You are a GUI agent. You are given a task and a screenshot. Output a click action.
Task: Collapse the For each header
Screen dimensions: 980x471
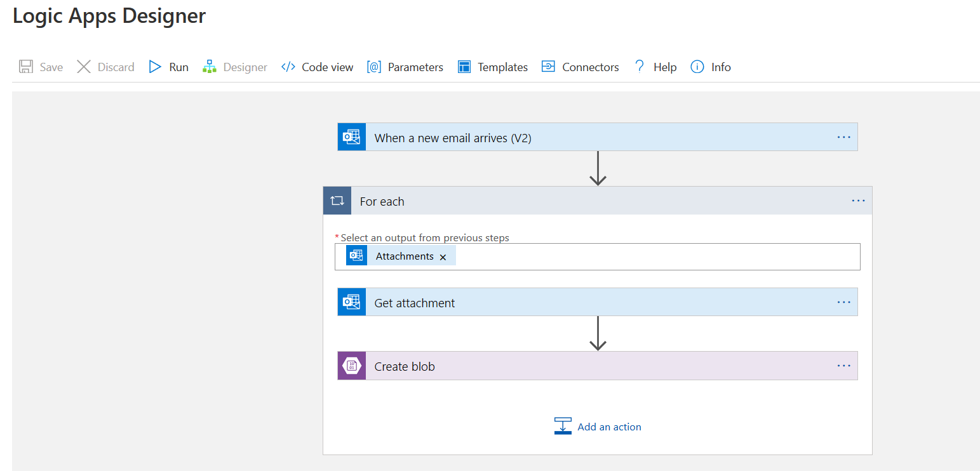tap(572, 201)
